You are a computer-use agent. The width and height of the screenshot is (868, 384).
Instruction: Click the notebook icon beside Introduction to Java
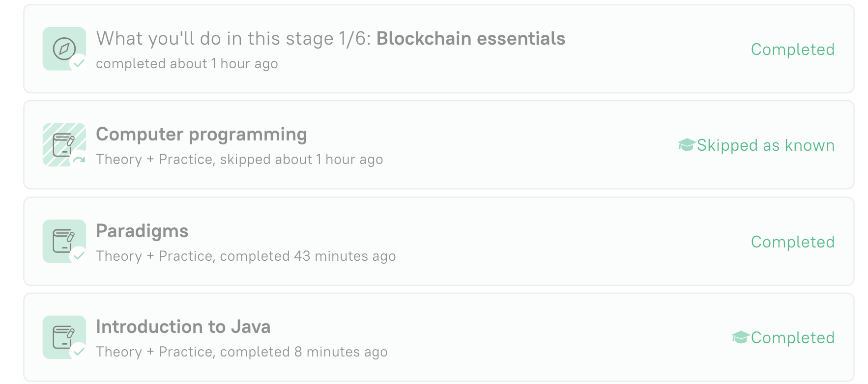point(64,337)
